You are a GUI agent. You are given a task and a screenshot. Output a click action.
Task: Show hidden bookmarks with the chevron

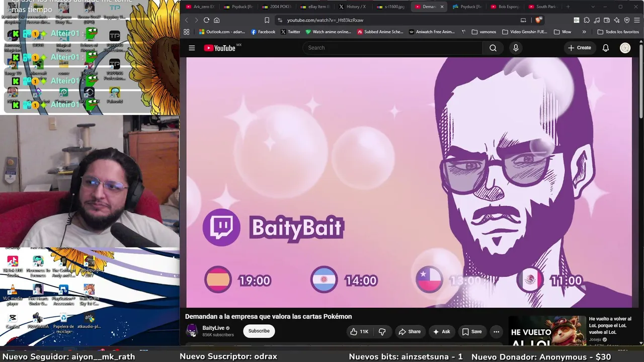pyautogui.click(x=584, y=32)
